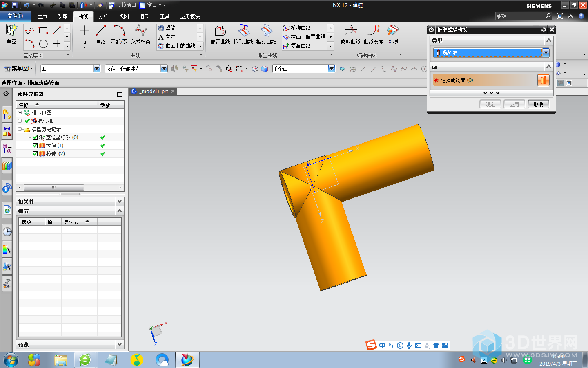Open the Sketch (草图) tool
This screenshot has width=588, height=368.
(x=11, y=34)
